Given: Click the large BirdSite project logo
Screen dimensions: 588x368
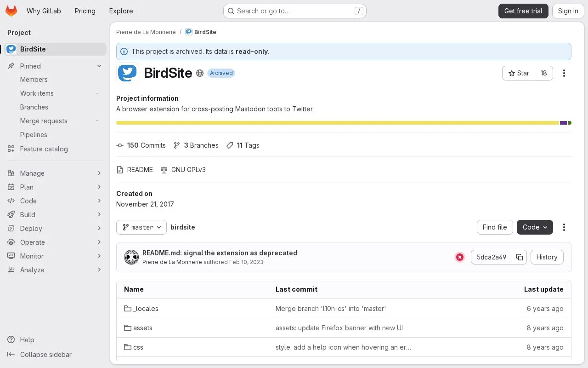Looking at the screenshot, I should pos(127,73).
